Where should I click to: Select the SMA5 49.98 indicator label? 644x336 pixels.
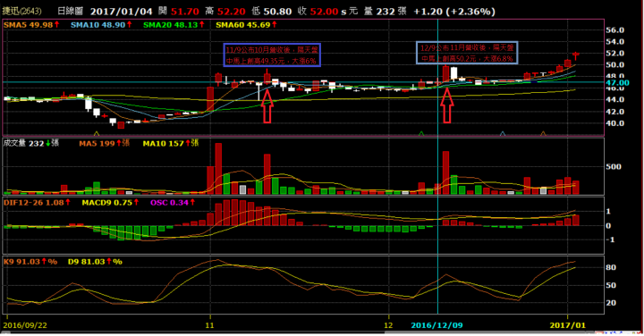[x=31, y=25]
